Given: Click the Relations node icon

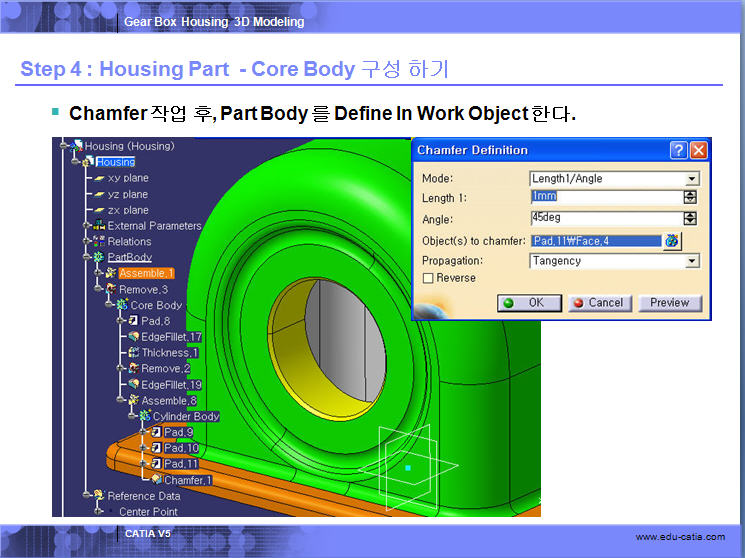Looking at the screenshot, I should [x=99, y=241].
